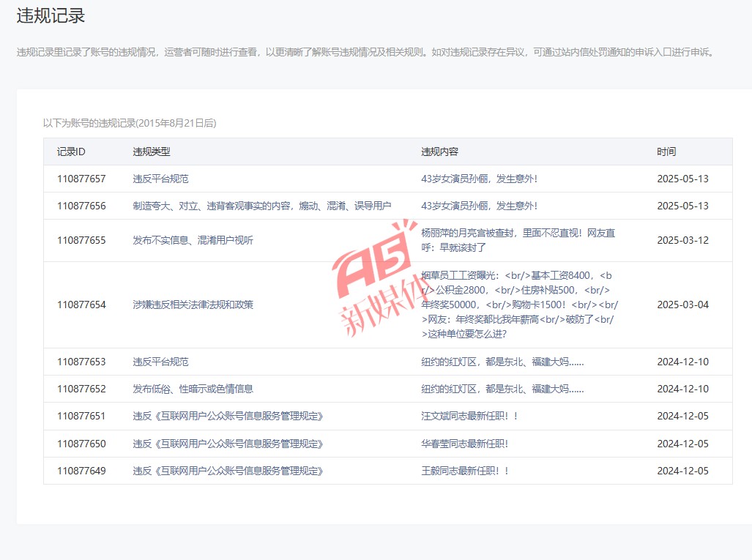Select the 华春莹同志最新任职 entry
Viewport: 752px width, 560px height.
pyautogui.click(x=465, y=444)
